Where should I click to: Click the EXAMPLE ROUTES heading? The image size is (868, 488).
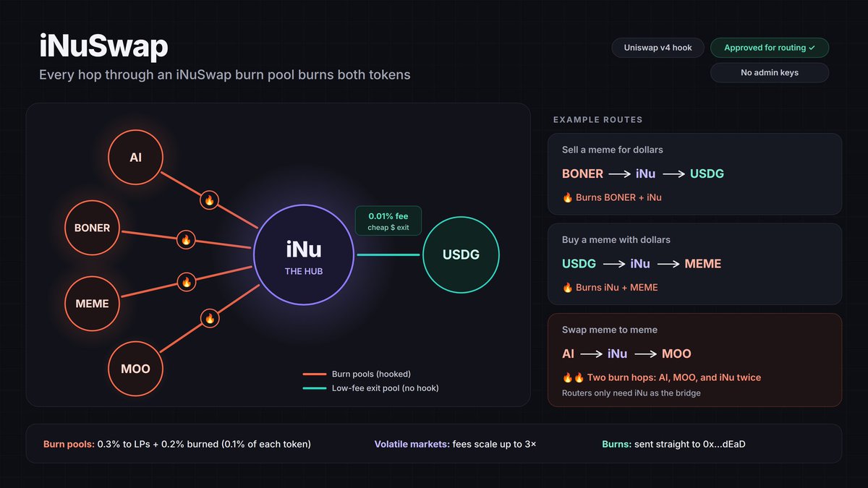597,119
